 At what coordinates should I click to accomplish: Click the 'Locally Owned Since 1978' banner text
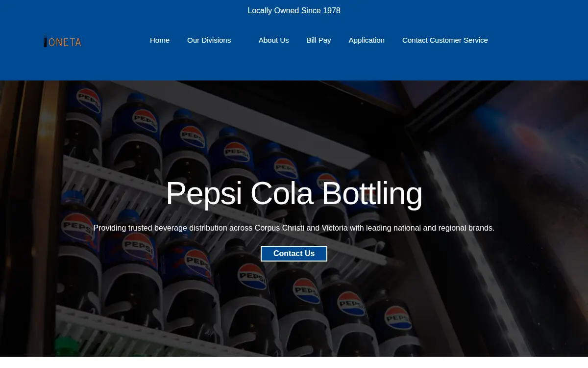[294, 11]
